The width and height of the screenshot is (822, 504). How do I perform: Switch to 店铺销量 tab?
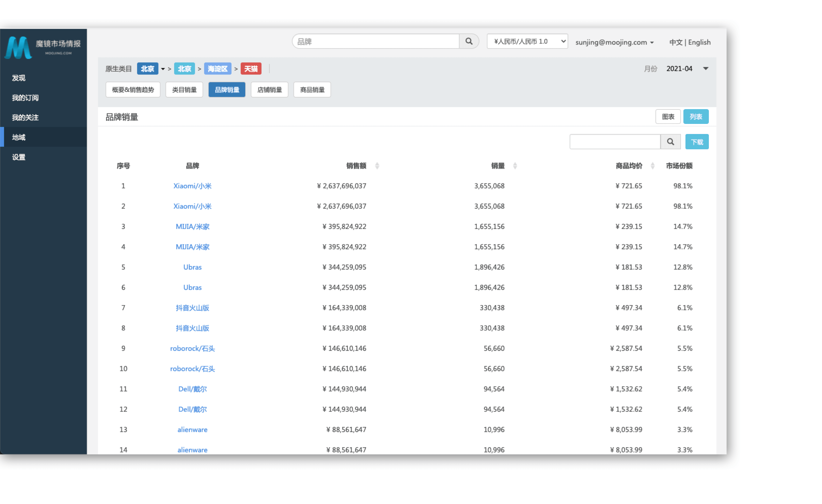(x=269, y=90)
